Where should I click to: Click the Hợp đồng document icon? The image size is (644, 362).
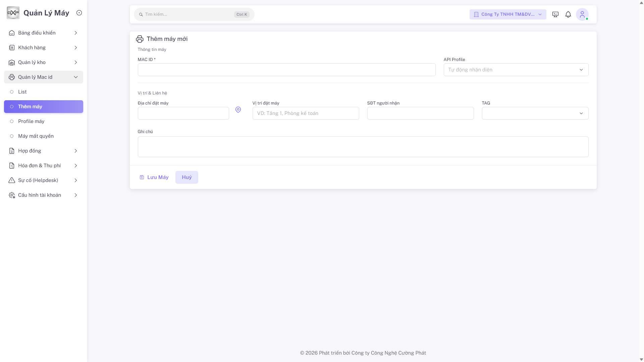coord(12,151)
